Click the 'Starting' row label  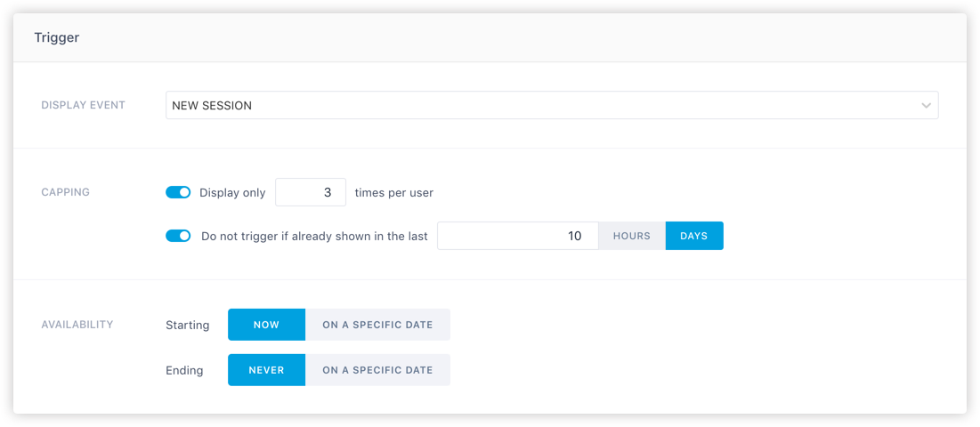(188, 326)
